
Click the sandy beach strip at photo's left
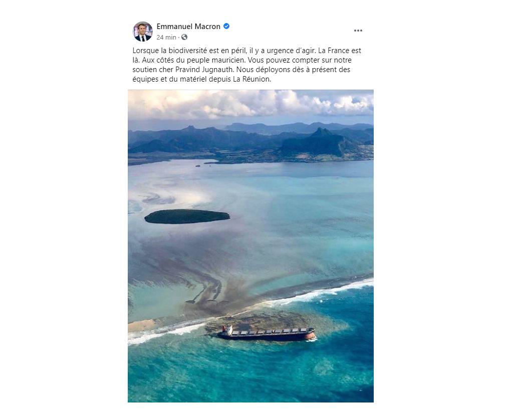(x=140, y=325)
